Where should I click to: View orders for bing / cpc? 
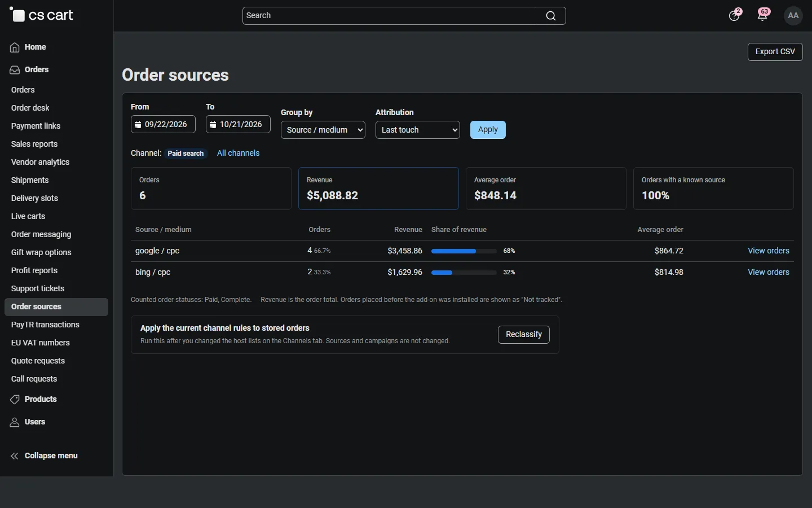tap(769, 273)
